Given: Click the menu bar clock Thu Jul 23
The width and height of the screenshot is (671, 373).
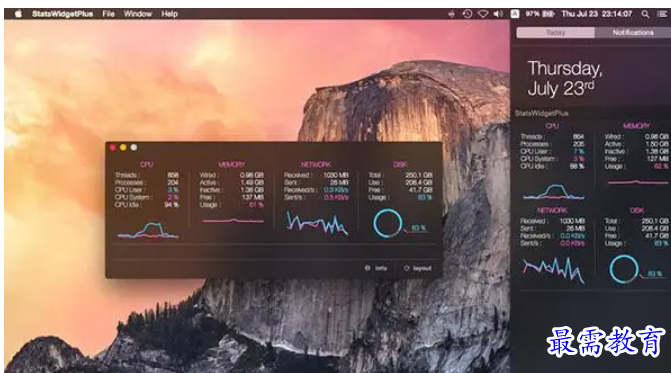Looking at the screenshot, I should click(x=597, y=14).
